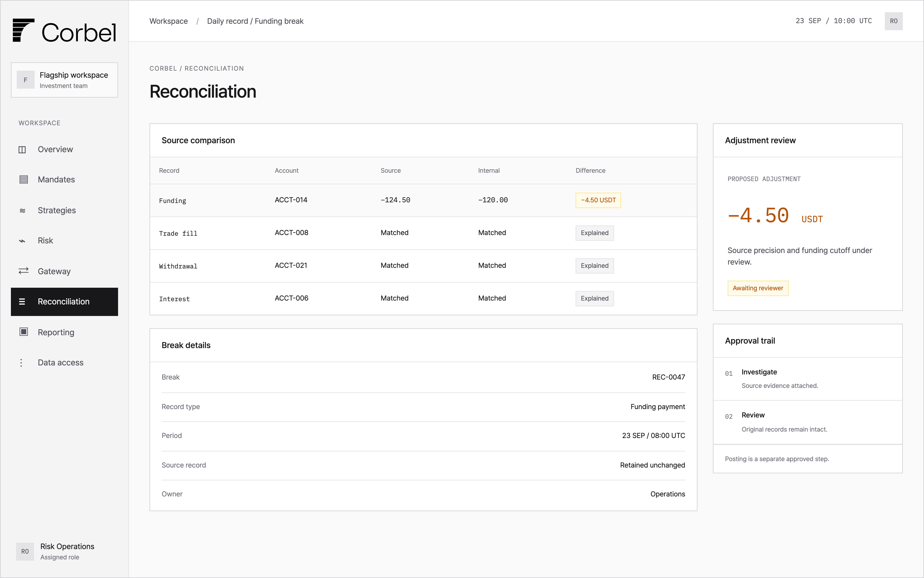Click the RO avatar in top bar
The height and width of the screenshot is (578, 924).
pos(893,21)
